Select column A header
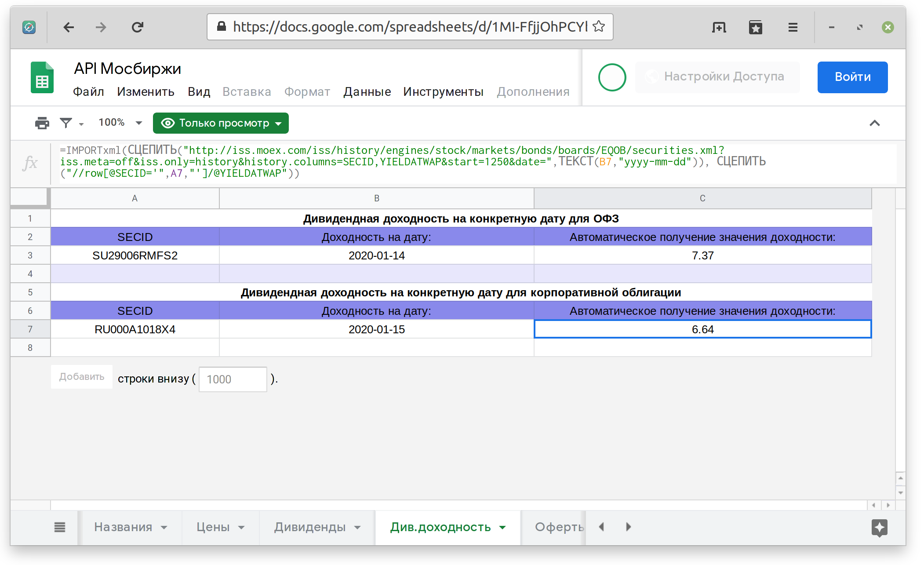 (x=135, y=198)
